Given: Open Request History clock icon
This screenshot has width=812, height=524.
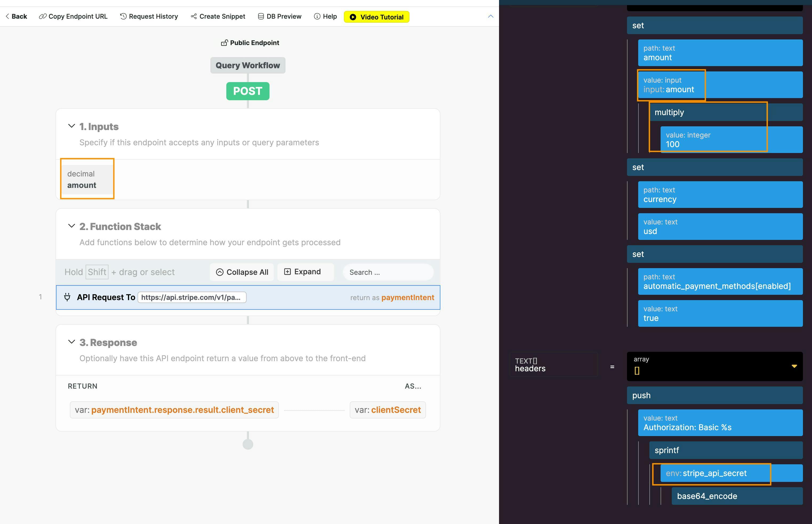Looking at the screenshot, I should (x=123, y=16).
